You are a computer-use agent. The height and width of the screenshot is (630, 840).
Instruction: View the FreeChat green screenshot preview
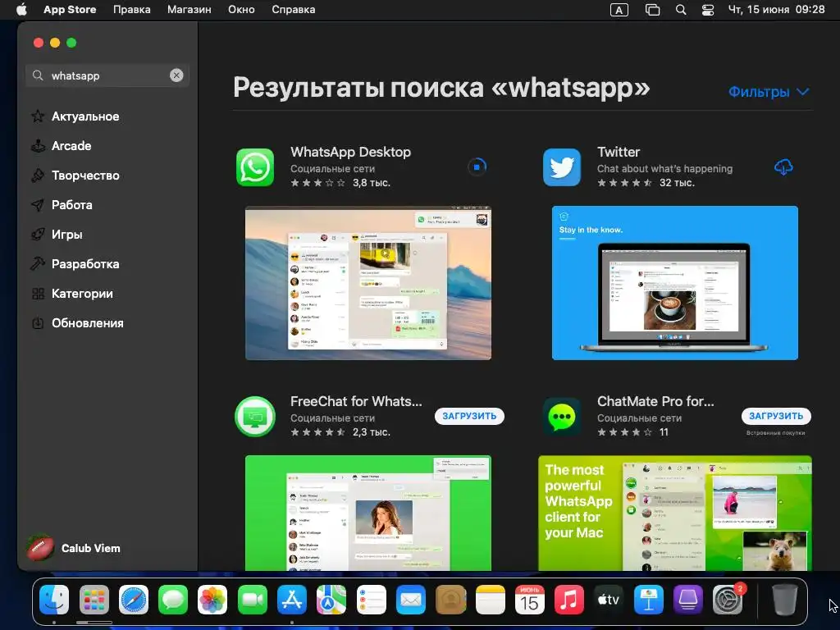pyautogui.click(x=368, y=514)
